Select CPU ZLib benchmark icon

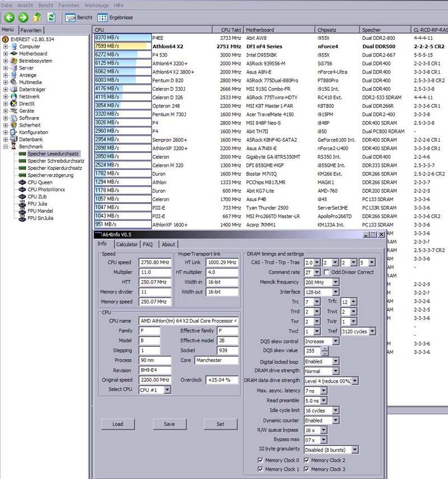pyautogui.click(x=22, y=197)
